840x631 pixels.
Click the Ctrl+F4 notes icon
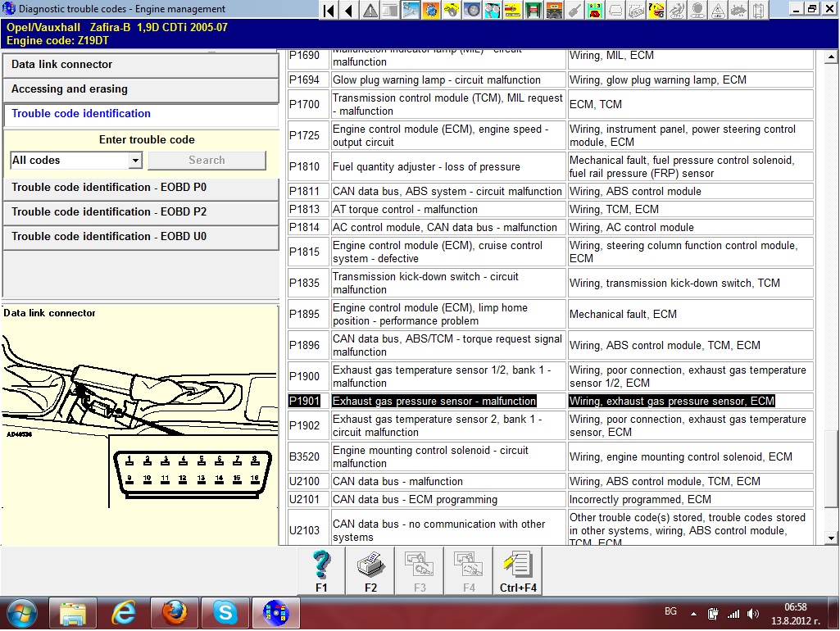(518, 571)
